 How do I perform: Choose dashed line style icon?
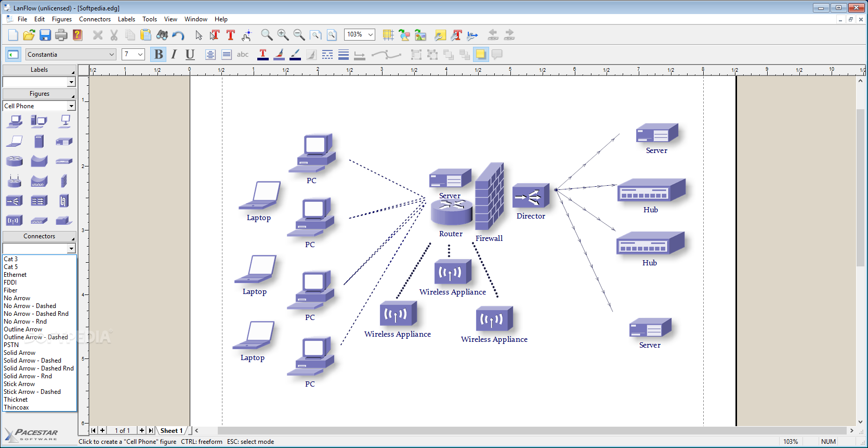click(x=327, y=54)
